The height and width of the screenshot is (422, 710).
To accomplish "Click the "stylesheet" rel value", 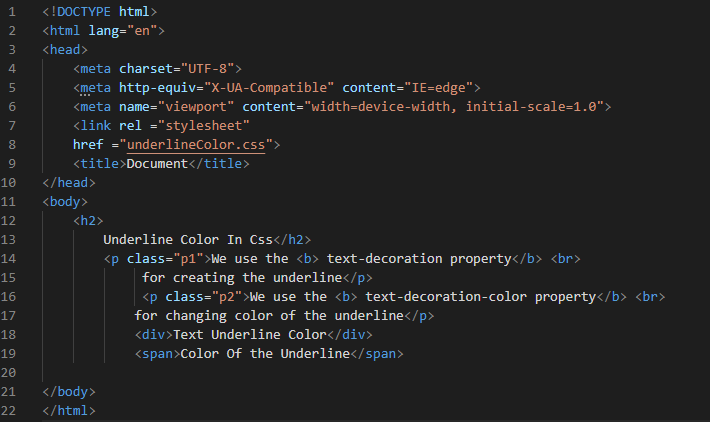I will (x=204, y=126).
